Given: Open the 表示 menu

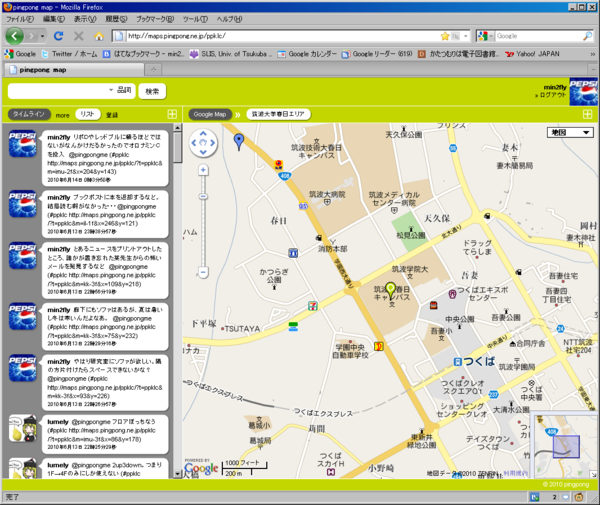Looking at the screenshot, I should [x=85, y=19].
